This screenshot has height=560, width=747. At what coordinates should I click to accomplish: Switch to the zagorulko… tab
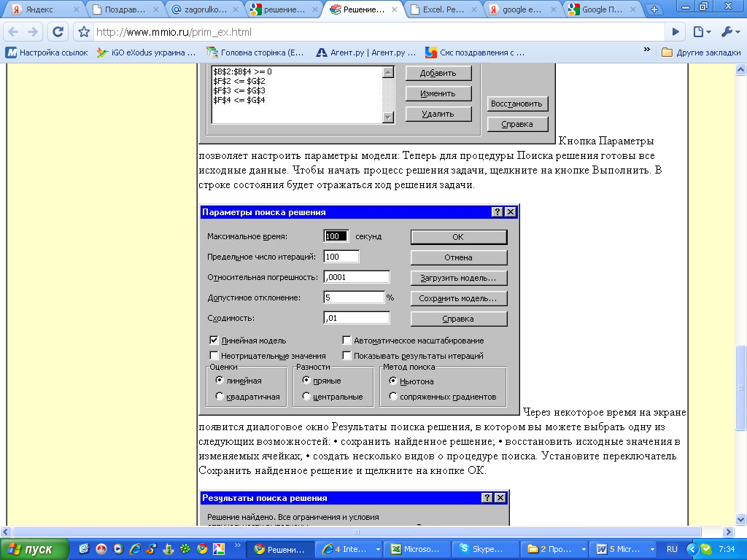tap(205, 9)
